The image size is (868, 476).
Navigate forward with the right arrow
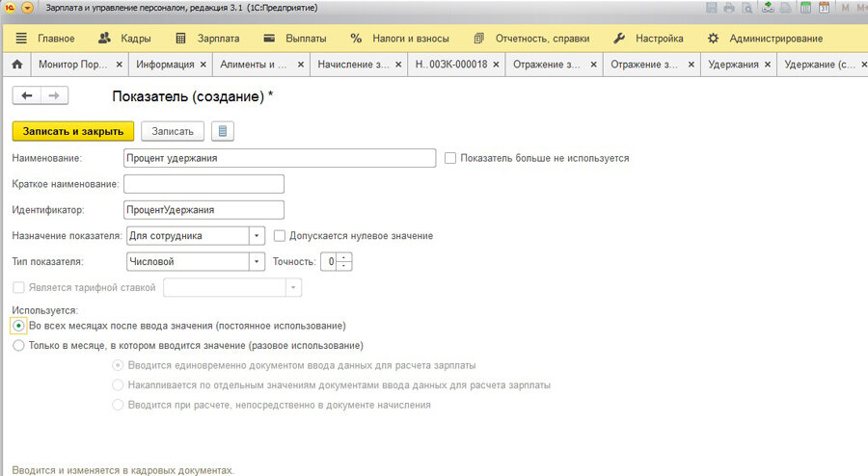coord(54,95)
